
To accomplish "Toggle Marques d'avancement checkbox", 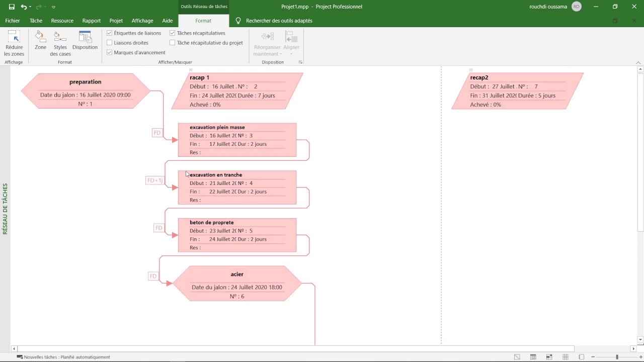I will point(110,52).
